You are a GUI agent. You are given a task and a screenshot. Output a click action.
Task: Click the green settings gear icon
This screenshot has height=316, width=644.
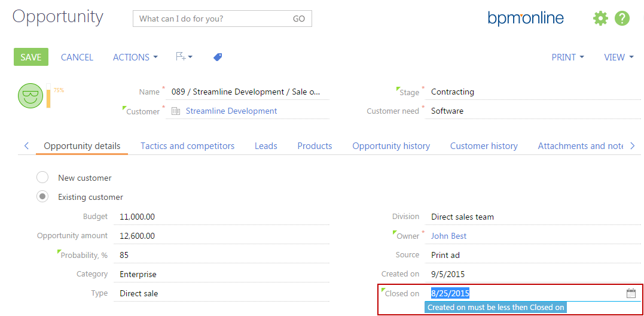(x=600, y=19)
